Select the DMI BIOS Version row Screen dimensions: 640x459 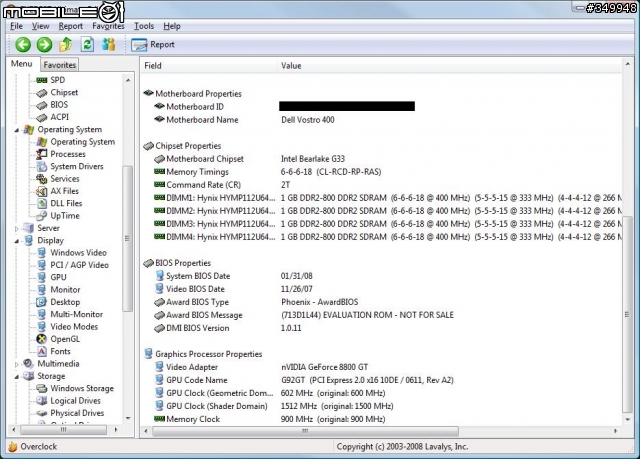[380, 328]
